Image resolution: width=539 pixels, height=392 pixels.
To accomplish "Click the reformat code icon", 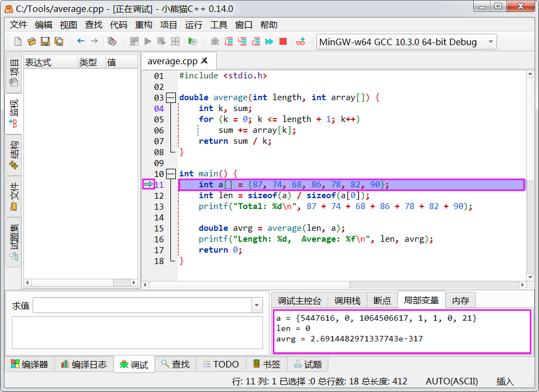I will pyautogui.click(x=112, y=41).
